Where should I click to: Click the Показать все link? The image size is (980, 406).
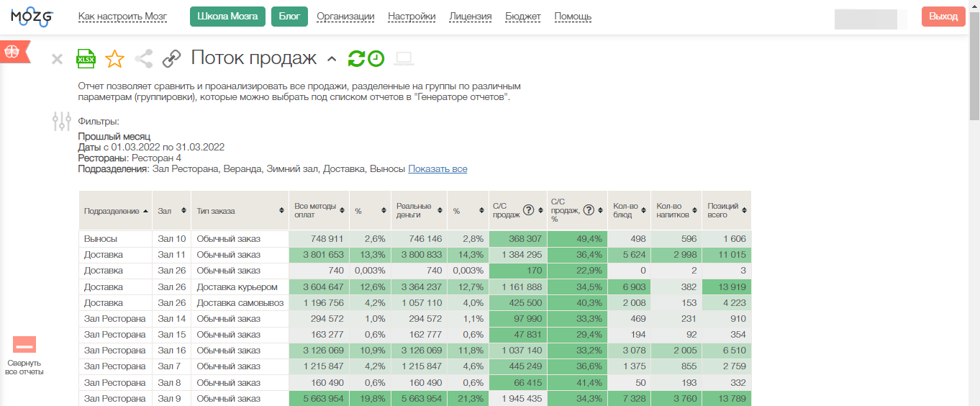(437, 169)
